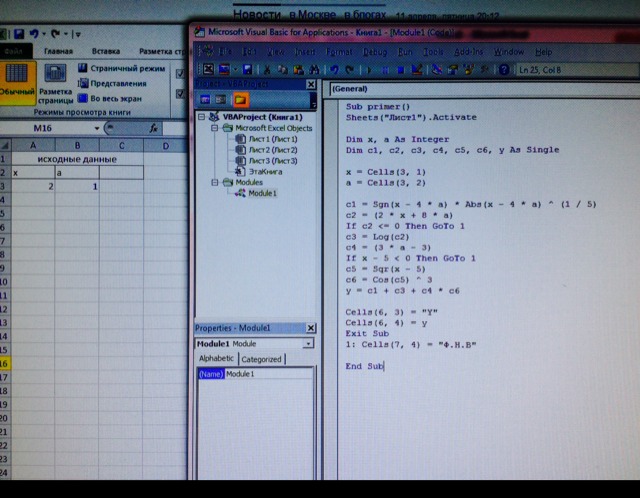Click View Object icon in Project panel
The image size is (640, 498).
coord(220,99)
